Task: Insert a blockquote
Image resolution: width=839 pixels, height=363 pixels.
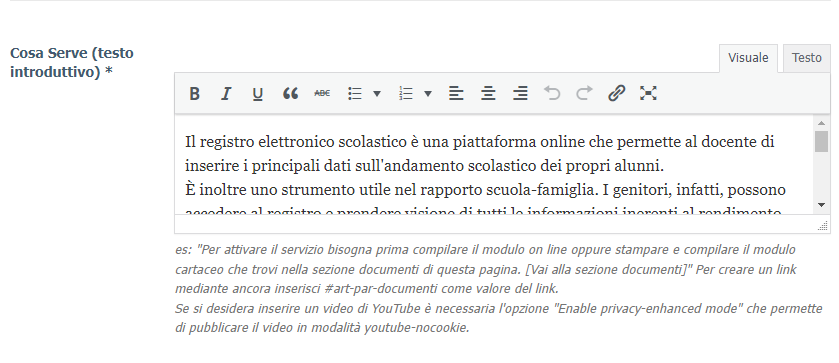Action: pos(290,94)
